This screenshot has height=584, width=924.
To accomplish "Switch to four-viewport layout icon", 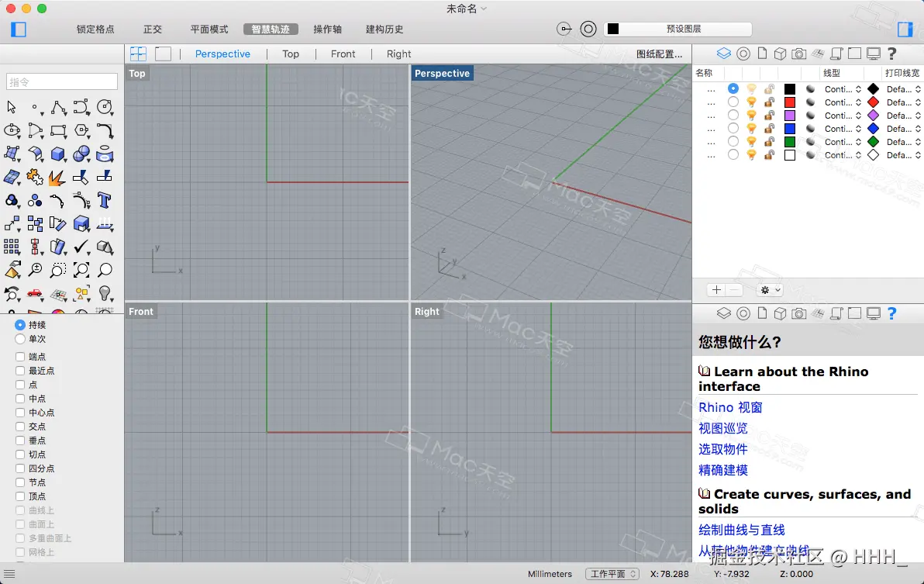I will (139, 54).
